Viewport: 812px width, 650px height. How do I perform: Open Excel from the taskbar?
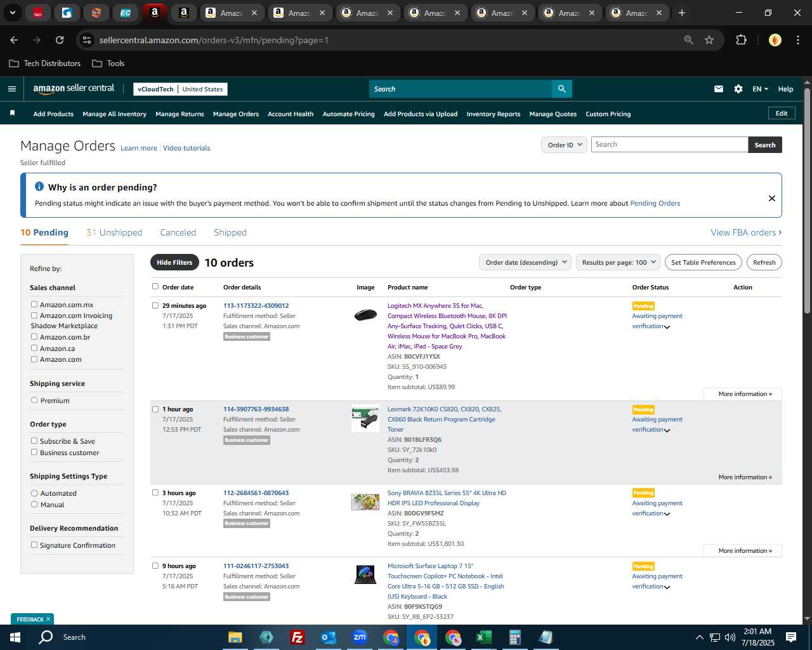[483, 637]
